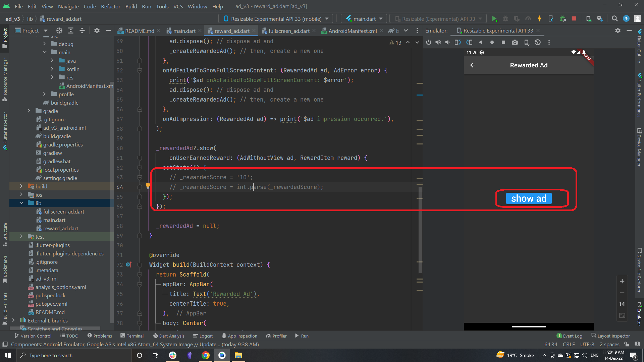Click the Run button to execute app
Screen dimensions: 644x362
click(494, 18)
